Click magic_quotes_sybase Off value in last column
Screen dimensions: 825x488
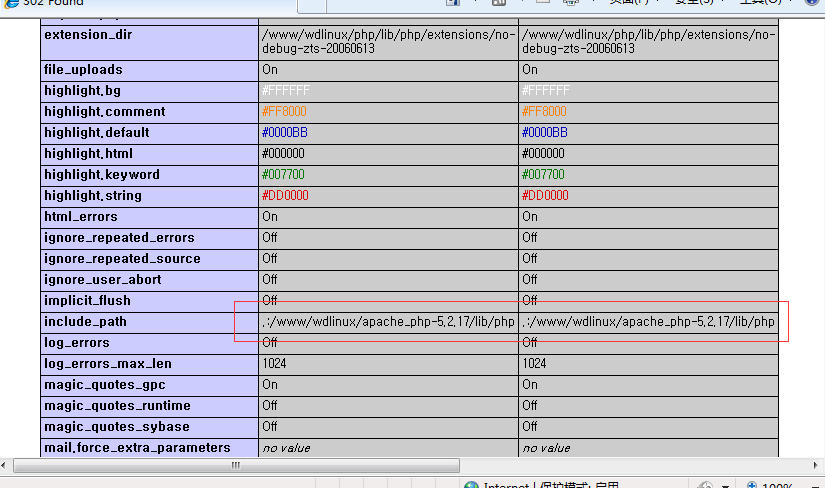tap(530, 427)
